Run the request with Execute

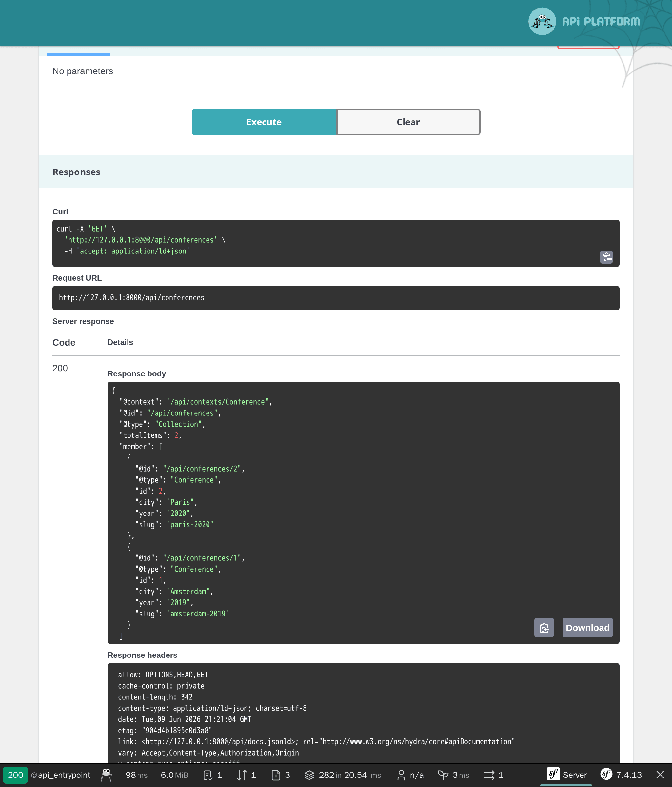264,122
